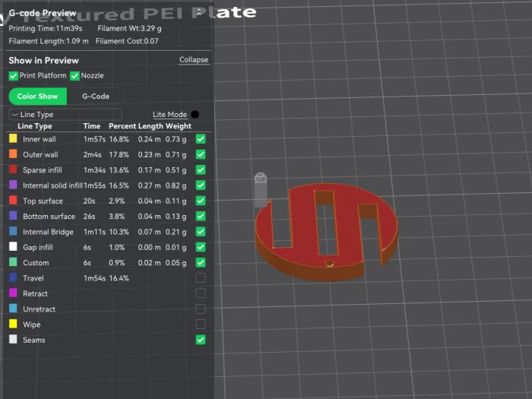Viewport: 532px width, 399px height.
Task: Click the Internal Bridge 0.21 g weight
Action: [x=176, y=232]
